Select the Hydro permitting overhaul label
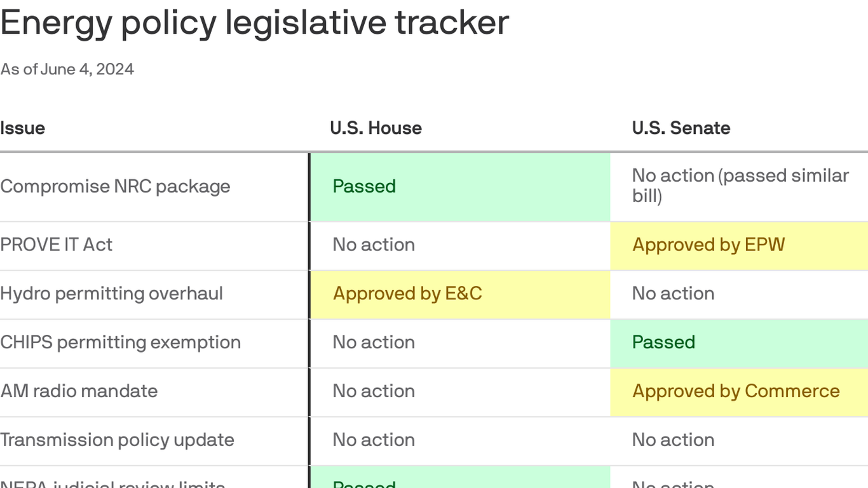This screenshot has height=488, width=868. (111, 294)
